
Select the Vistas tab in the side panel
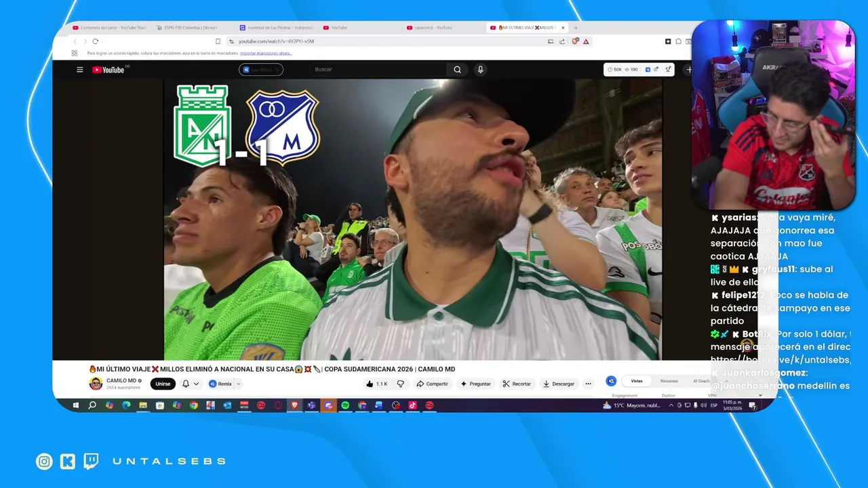point(637,381)
